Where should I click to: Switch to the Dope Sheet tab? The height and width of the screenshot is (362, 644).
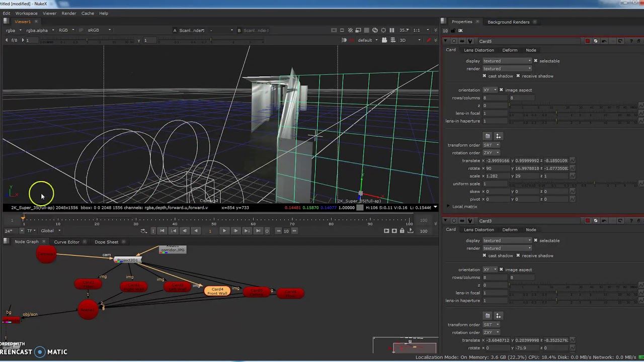[106, 242]
